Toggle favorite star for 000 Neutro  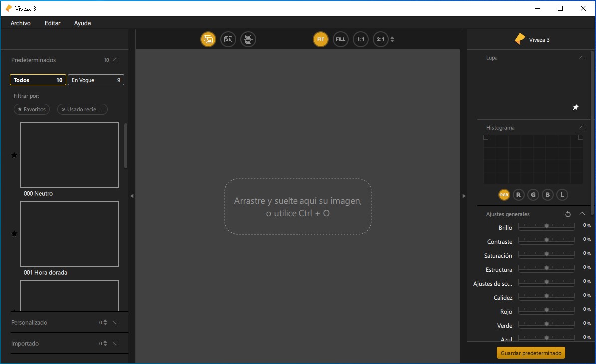(x=14, y=155)
